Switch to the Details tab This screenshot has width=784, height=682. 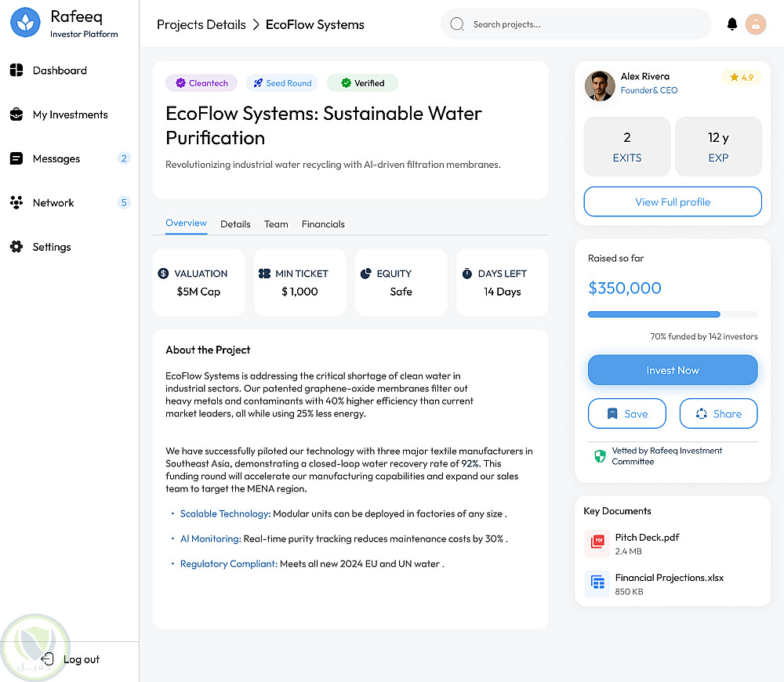click(x=235, y=224)
